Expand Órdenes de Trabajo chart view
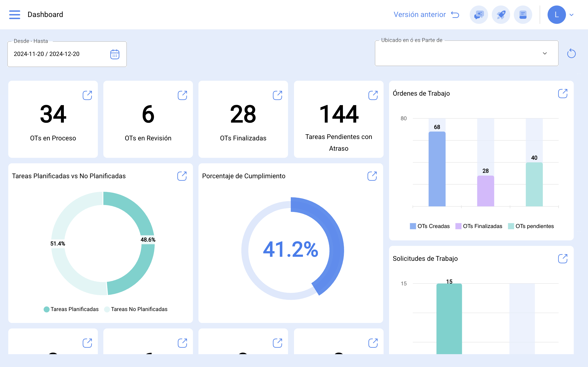Image resolution: width=588 pixels, height=367 pixels. click(x=563, y=93)
